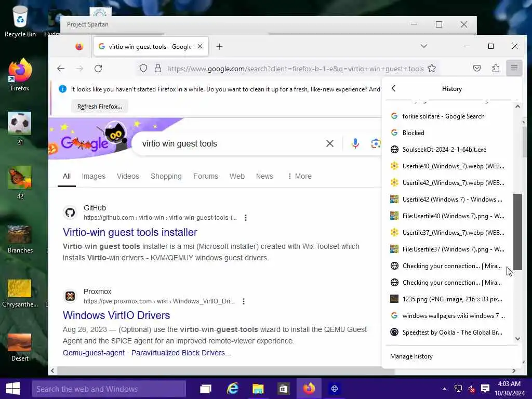532x399 pixels.
Task: Switch to the Shopping results tab
Action: (x=166, y=177)
